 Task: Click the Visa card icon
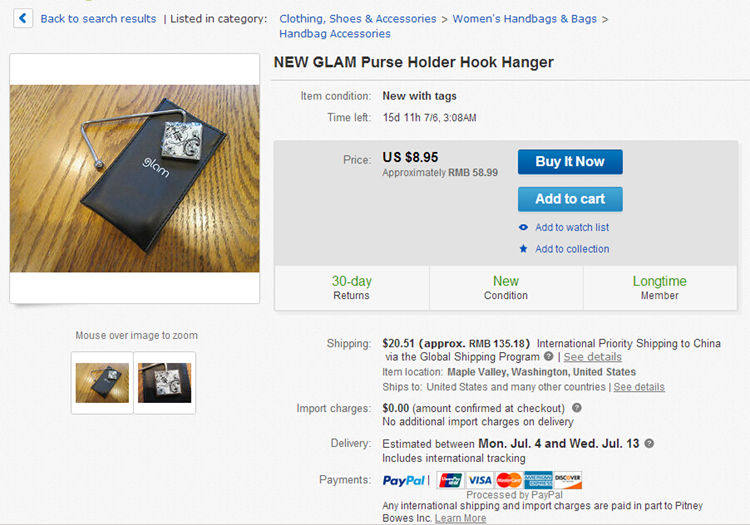pyautogui.click(x=480, y=480)
